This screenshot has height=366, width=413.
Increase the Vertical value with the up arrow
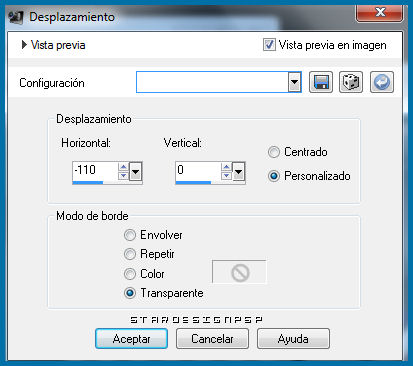point(226,167)
